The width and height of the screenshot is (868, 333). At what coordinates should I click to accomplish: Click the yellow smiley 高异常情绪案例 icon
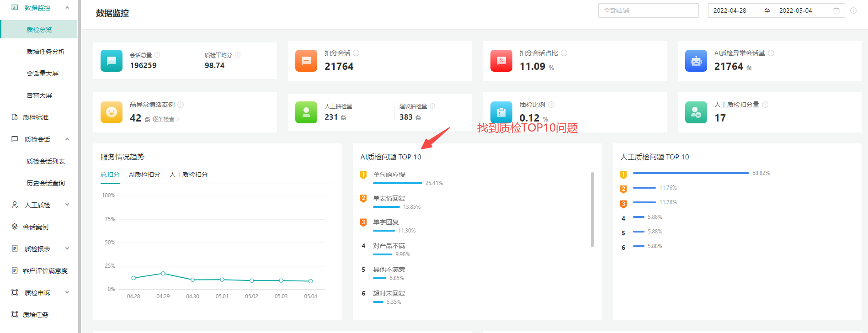point(112,112)
